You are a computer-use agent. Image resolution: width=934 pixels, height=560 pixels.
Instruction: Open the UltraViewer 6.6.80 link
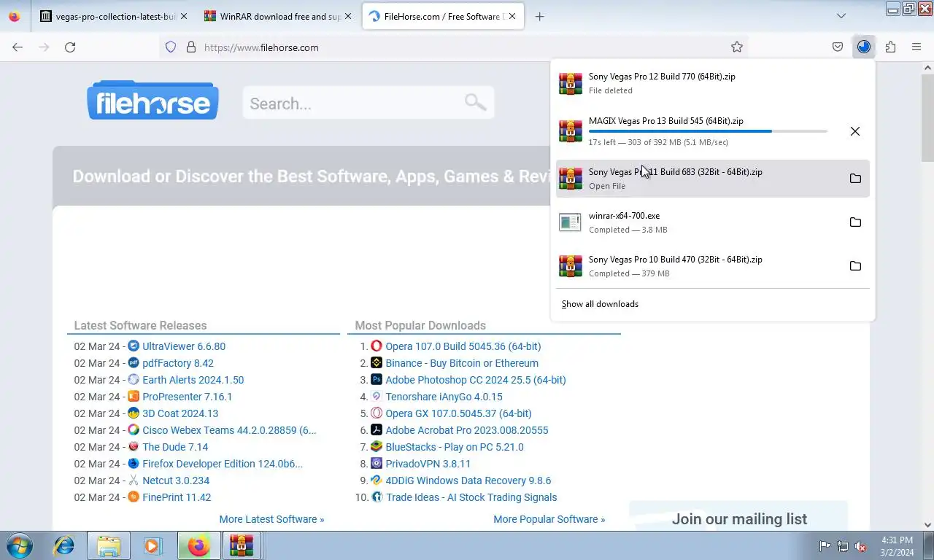184,346
